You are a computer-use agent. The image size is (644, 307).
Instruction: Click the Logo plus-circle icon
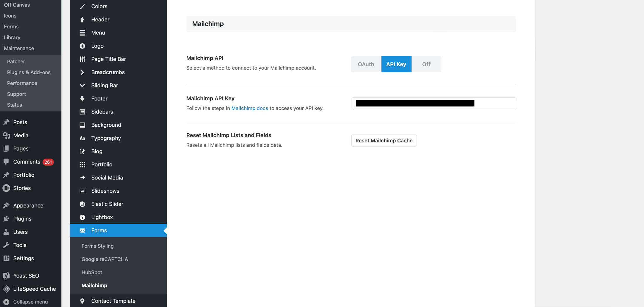click(82, 46)
